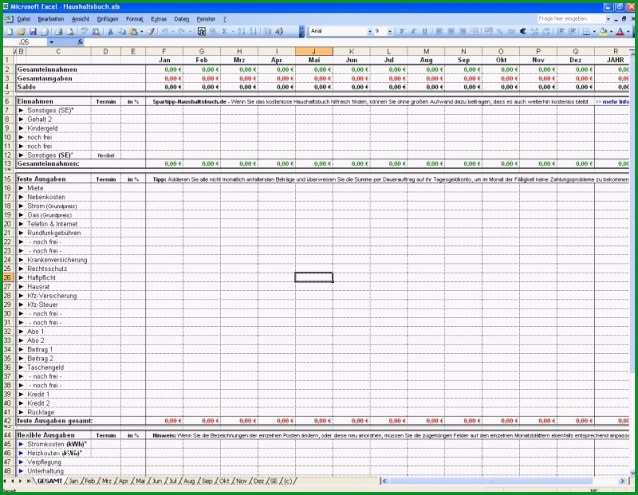Align cell text left

pos(439,31)
